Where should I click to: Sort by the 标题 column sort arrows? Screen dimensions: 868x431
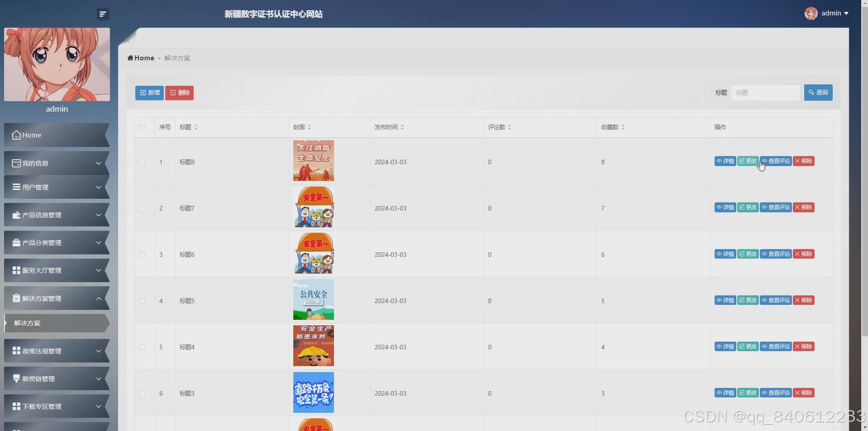pos(196,127)
